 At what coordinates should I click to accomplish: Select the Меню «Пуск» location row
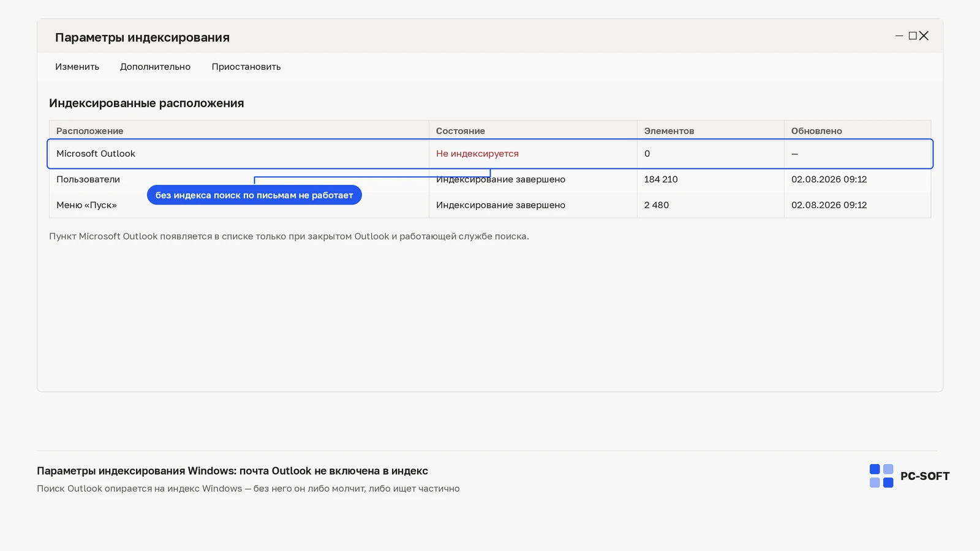point(490,205)
